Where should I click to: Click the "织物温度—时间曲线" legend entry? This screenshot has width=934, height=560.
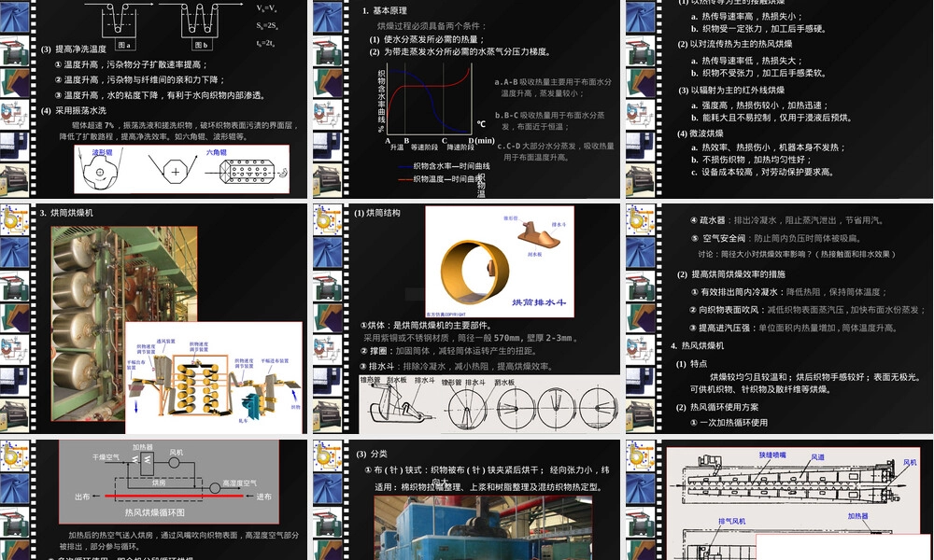point(442,178)
